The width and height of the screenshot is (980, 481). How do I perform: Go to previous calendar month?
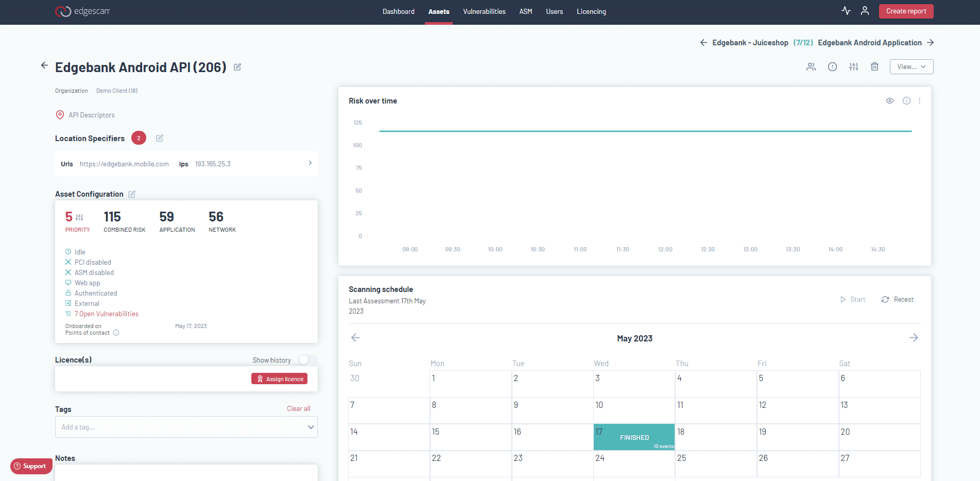point(355,338)
